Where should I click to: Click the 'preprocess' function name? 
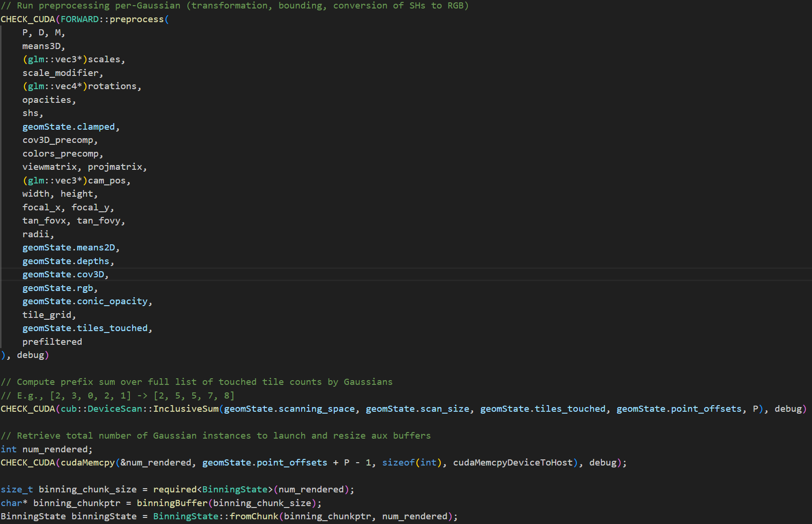tap(137, 19)
